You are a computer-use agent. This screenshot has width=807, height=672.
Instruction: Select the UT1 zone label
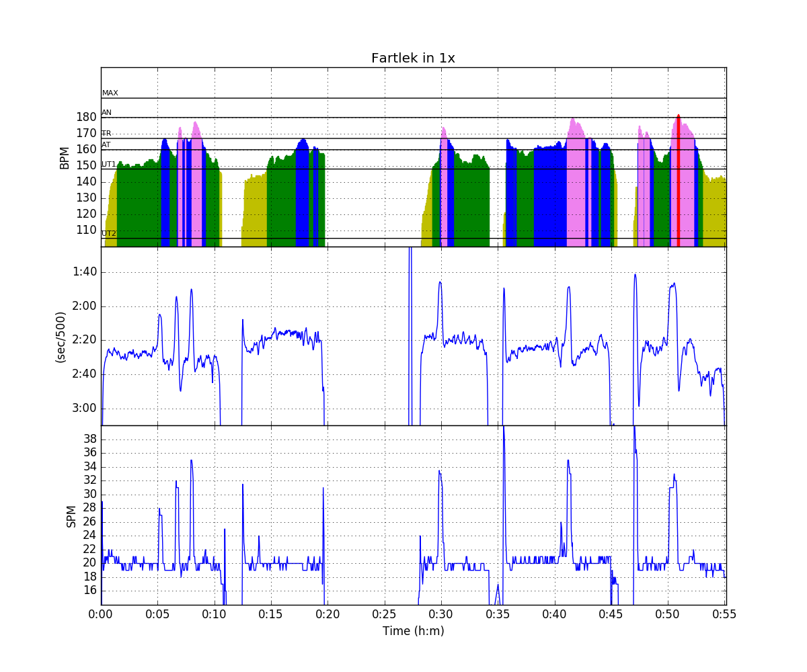[x=109, y=164]
